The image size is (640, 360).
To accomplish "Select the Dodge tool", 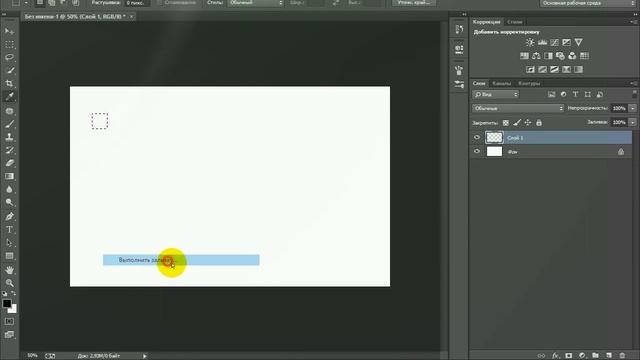I will tap(9, 202).
